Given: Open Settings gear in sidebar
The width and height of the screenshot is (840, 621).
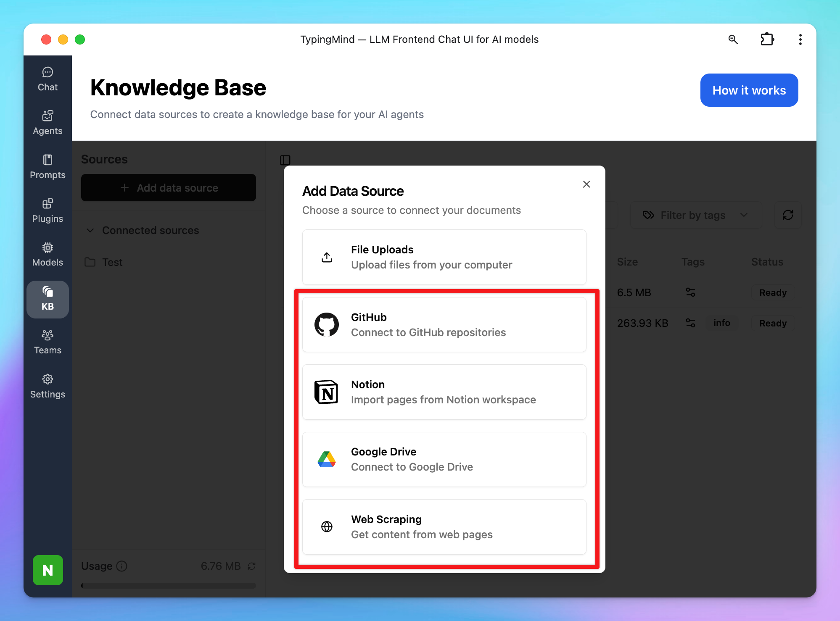Looking at the screenshot, I should tap(48, 386).
